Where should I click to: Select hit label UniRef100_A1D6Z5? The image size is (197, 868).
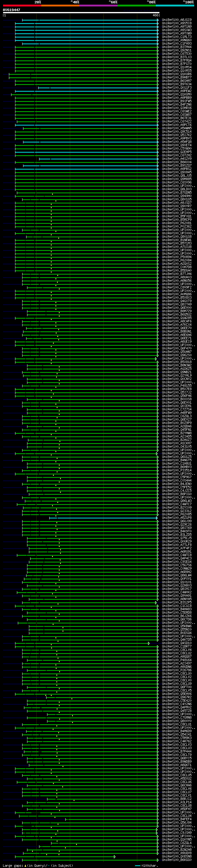tap(177, 369)
